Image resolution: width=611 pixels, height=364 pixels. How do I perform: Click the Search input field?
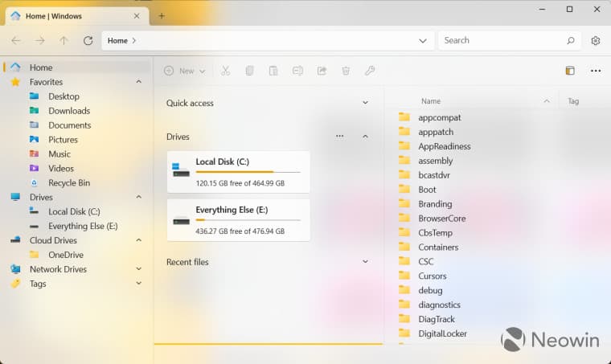[x=502, y=40]
